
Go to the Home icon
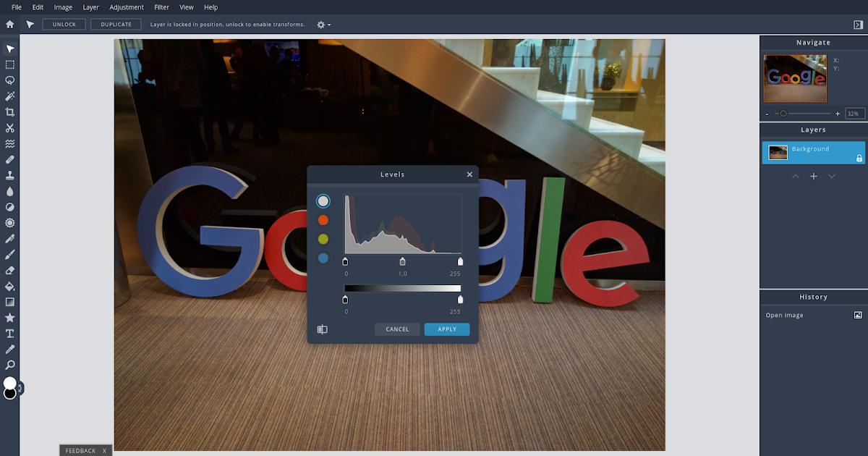[10, 25]
